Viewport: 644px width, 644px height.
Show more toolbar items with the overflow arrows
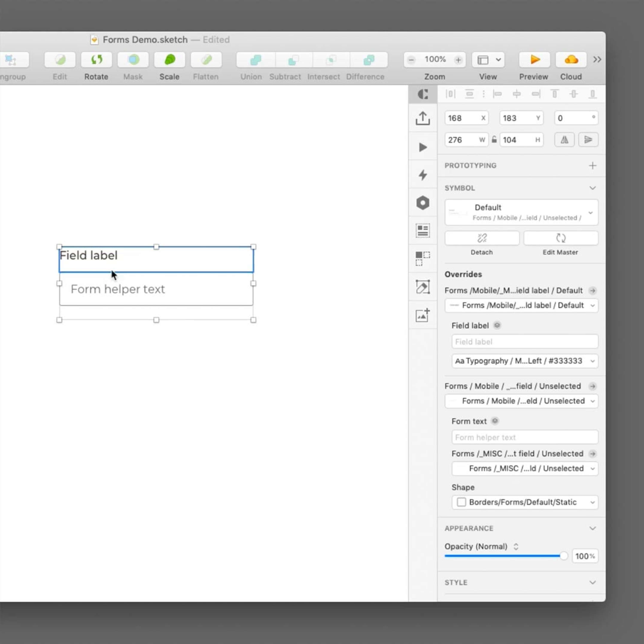pos(597,60)
